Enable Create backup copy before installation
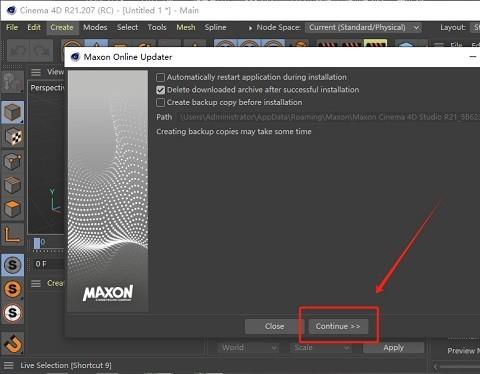The width and height of the screenshot is (480, 374). click(160, 102)
